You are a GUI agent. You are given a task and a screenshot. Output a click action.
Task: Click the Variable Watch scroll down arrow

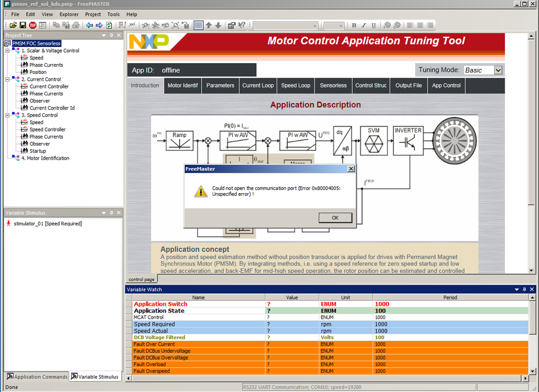pyautogui.click(x=532, y=371)
